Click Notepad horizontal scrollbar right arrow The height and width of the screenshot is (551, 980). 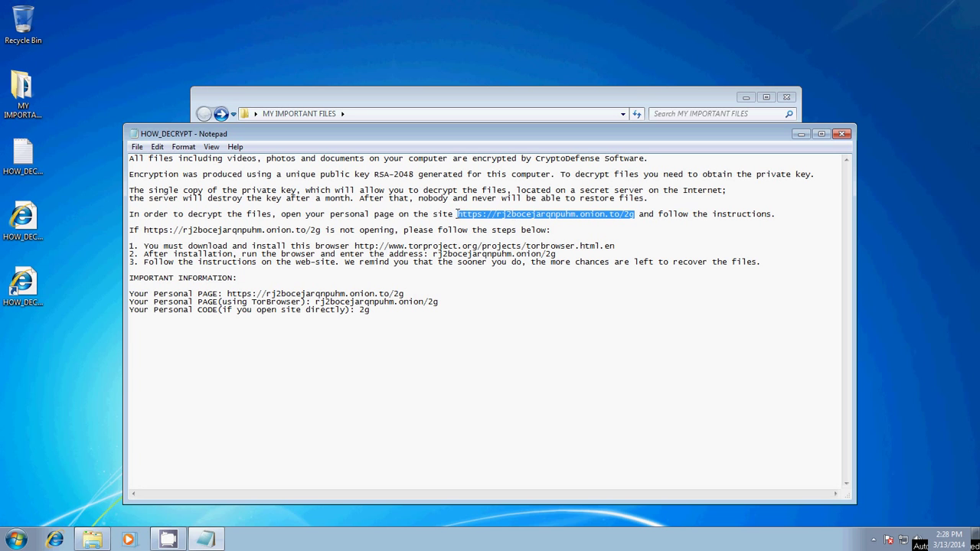(835, 494)
